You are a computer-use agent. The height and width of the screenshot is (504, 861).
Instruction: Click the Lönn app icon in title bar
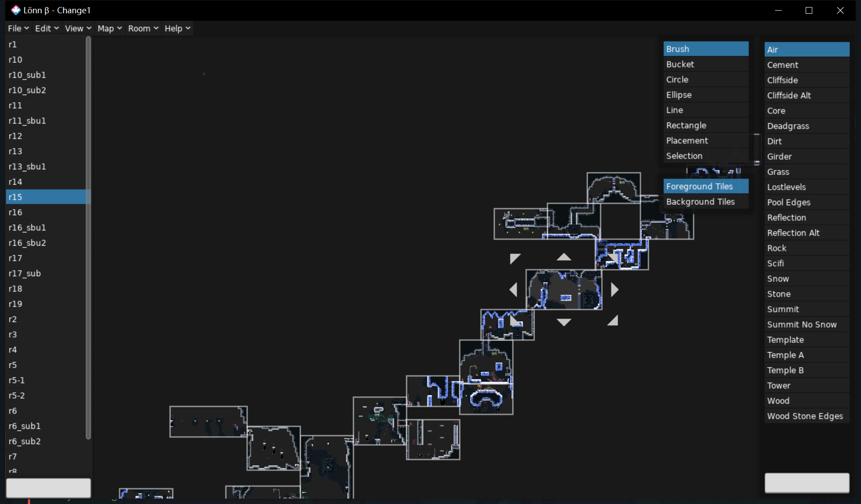point(16,10)
